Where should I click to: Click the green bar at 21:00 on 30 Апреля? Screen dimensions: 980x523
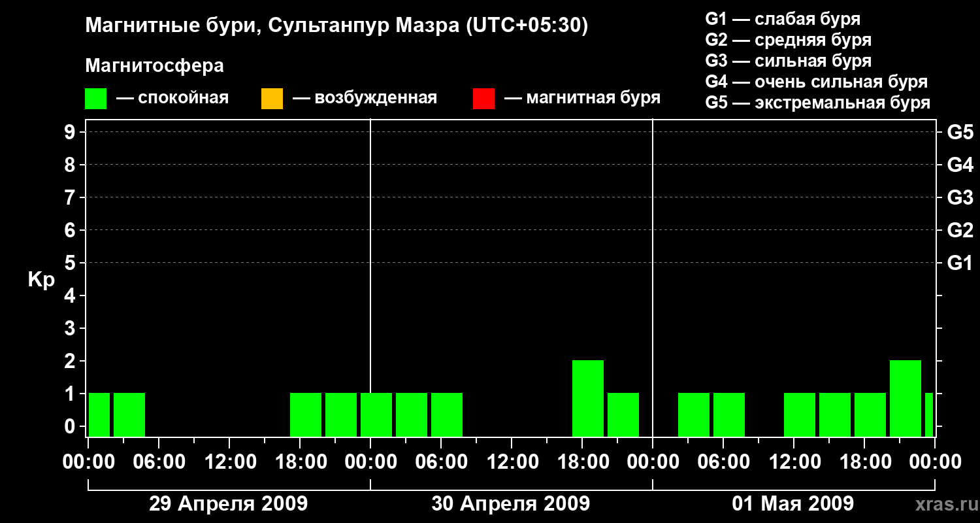623,414
